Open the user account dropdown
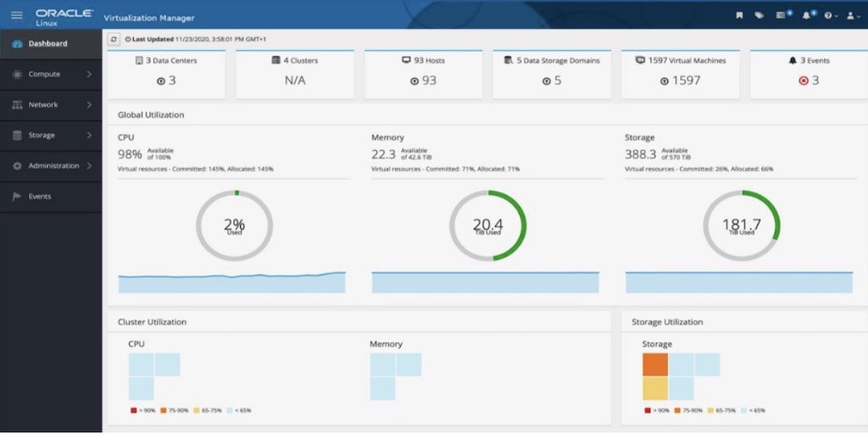 [852, 15]
